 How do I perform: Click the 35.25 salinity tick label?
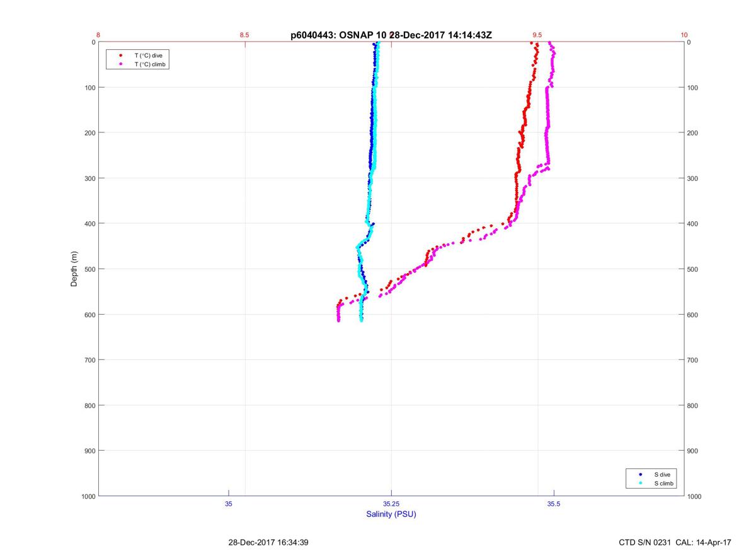tap(391, 504)
